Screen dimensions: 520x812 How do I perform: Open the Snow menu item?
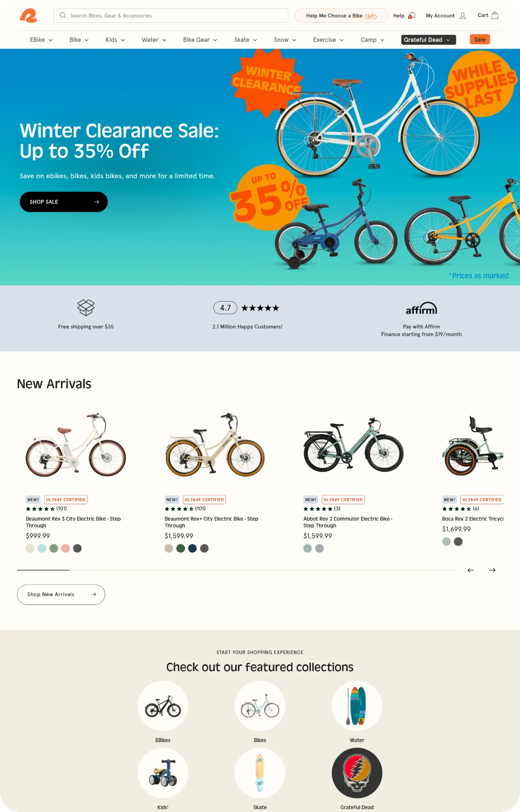285,40
